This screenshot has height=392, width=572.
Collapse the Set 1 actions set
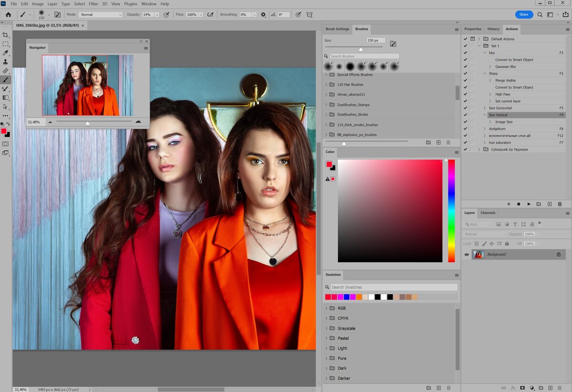tap(480, 46)
